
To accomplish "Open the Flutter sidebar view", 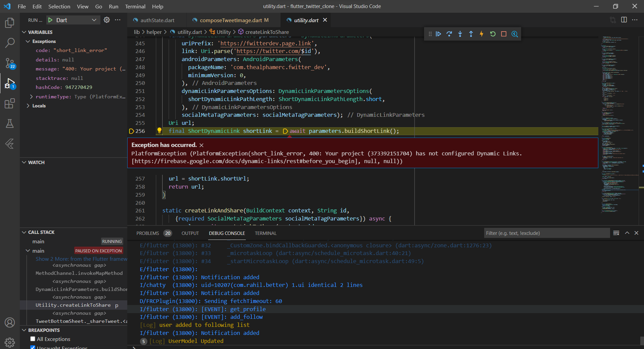I will [x=10, y=144].
